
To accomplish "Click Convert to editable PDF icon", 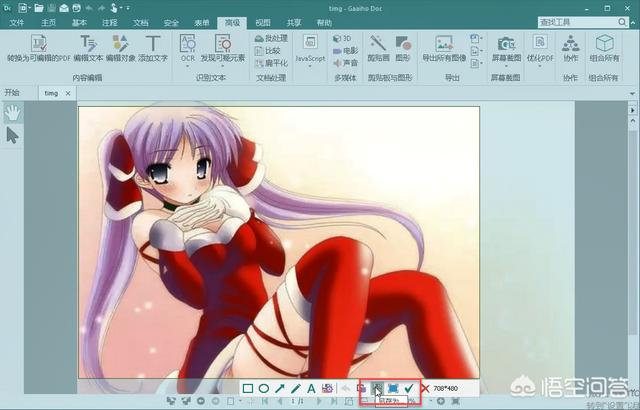I will (40, 43).
